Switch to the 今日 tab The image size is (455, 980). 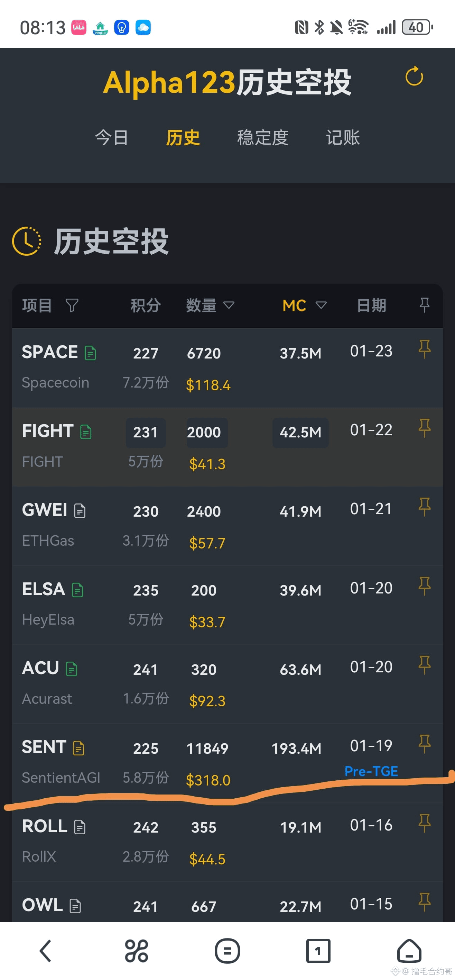click(111, 137)
